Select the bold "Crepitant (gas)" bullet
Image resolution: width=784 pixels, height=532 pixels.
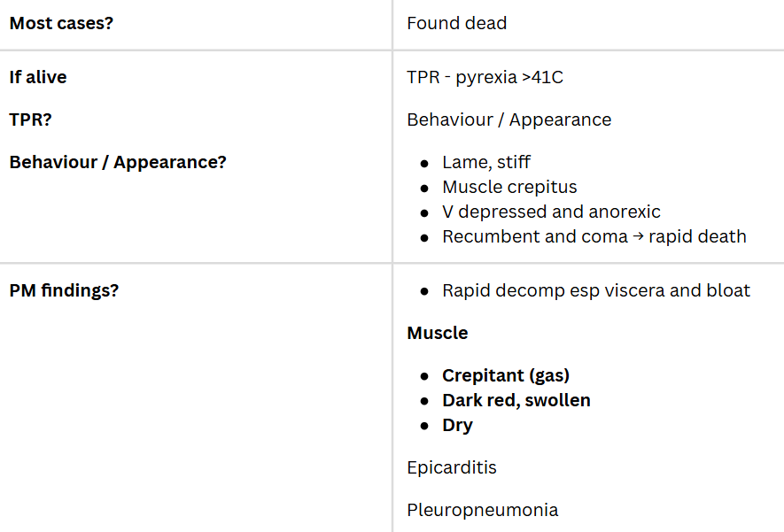[506, 375]
